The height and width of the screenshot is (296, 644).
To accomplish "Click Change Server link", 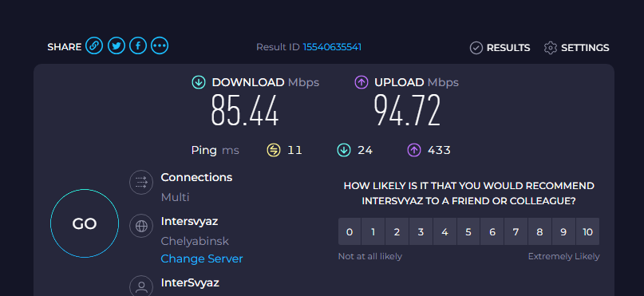I will [x=202, y=259].
